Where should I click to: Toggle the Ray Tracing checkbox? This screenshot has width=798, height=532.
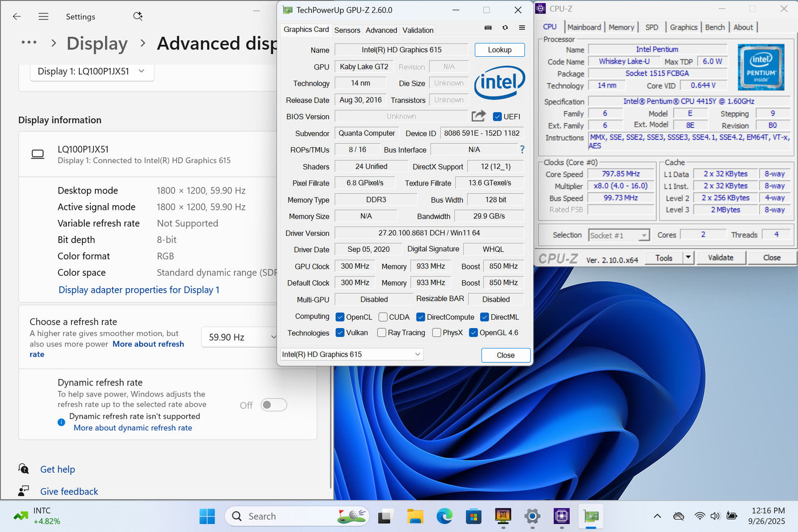pyautogui.click(x=382, y=333)
